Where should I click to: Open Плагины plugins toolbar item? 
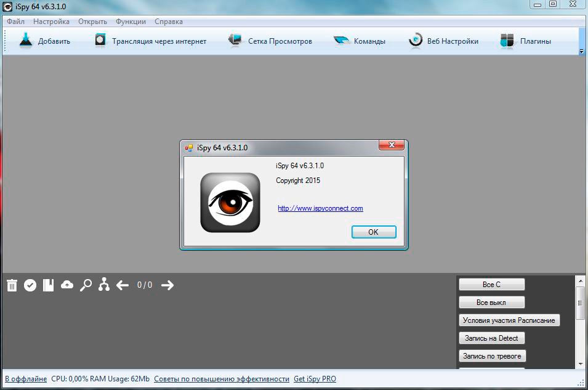tap(525, 41)
